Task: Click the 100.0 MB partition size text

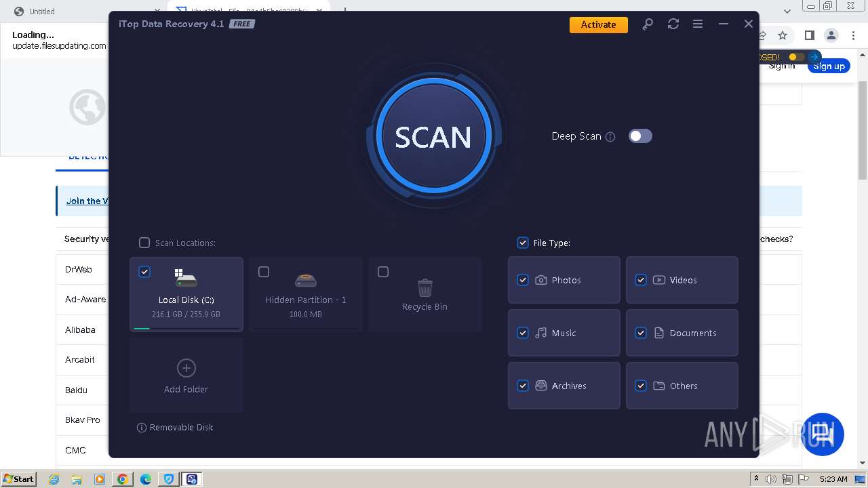Action: [306, 314]
